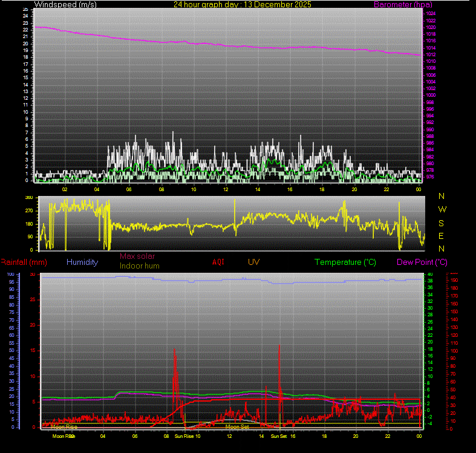476x453 pixels.
Task: Select the "50" humidity axis value
Action: [11, 350]
